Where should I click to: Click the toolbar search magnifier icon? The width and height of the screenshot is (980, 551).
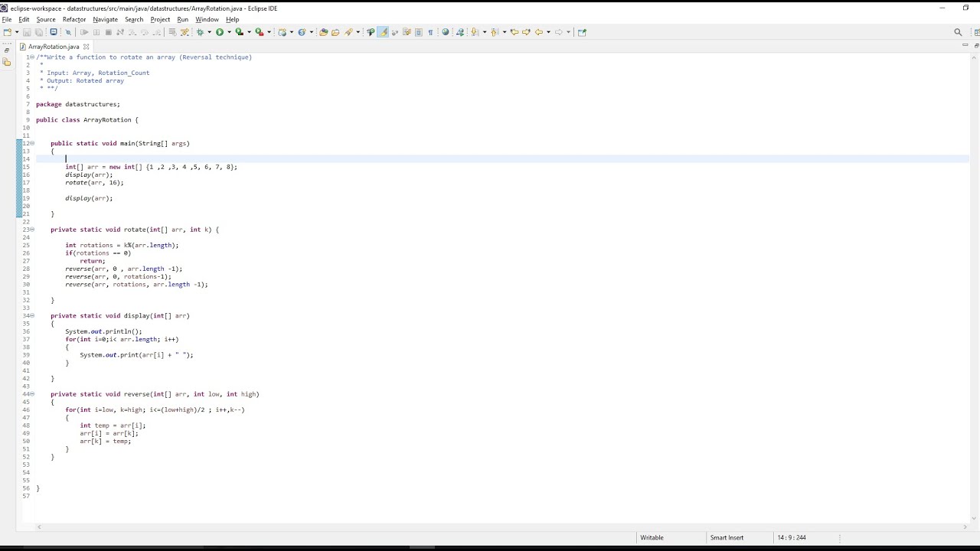(x=958, y=32)
